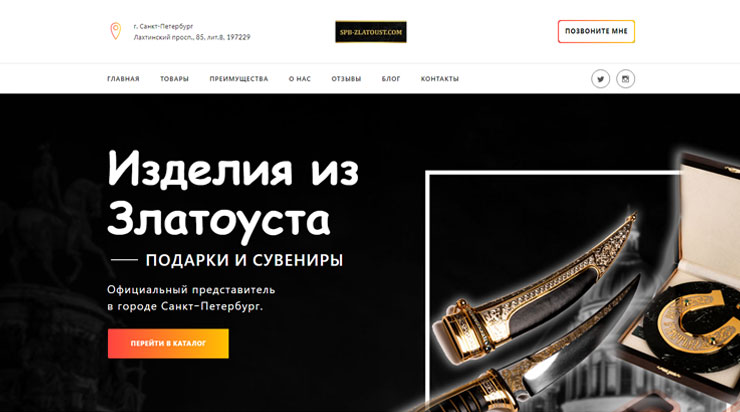This screenshot has width=740, height=412.
Task: Click the Перейти в каталог button
Action: coord(168,344)
